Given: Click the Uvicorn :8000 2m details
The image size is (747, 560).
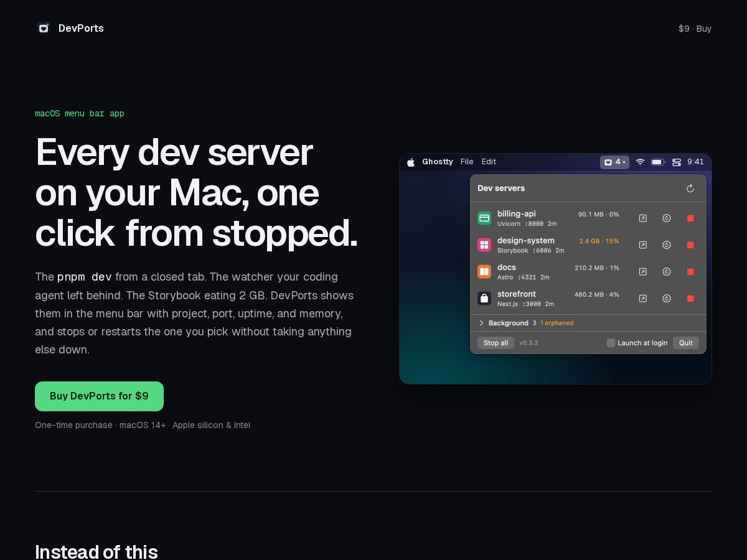Looking at the screenshot, I should (527, 223).
